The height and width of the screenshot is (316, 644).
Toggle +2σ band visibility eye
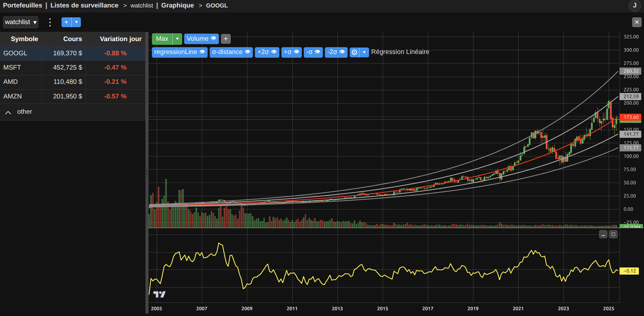pyautogui.click(x=274, y=52)
